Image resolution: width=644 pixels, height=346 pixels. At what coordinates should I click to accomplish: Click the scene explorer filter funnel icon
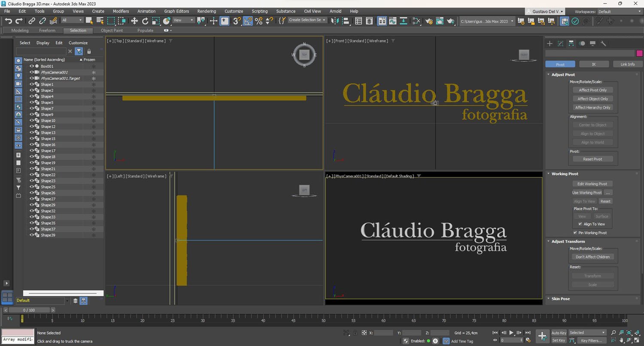(x=79, y=51)
